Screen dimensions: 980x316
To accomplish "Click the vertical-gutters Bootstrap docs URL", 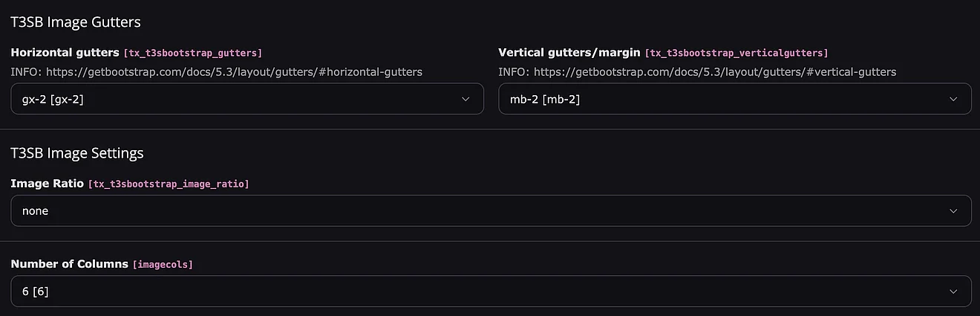I will 715,72.
